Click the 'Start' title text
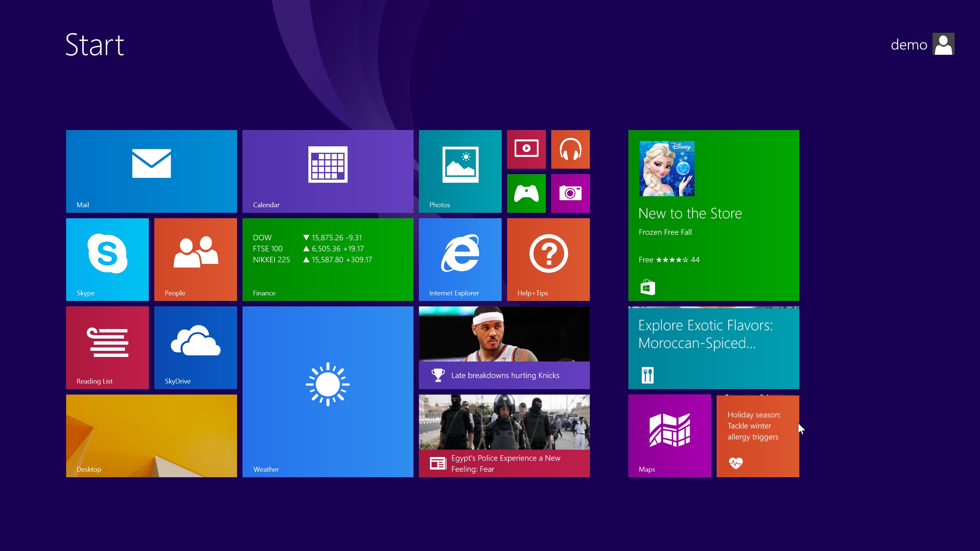Viewport: 980px width, 551px height. pyautogui.click(x=95, y=45)
